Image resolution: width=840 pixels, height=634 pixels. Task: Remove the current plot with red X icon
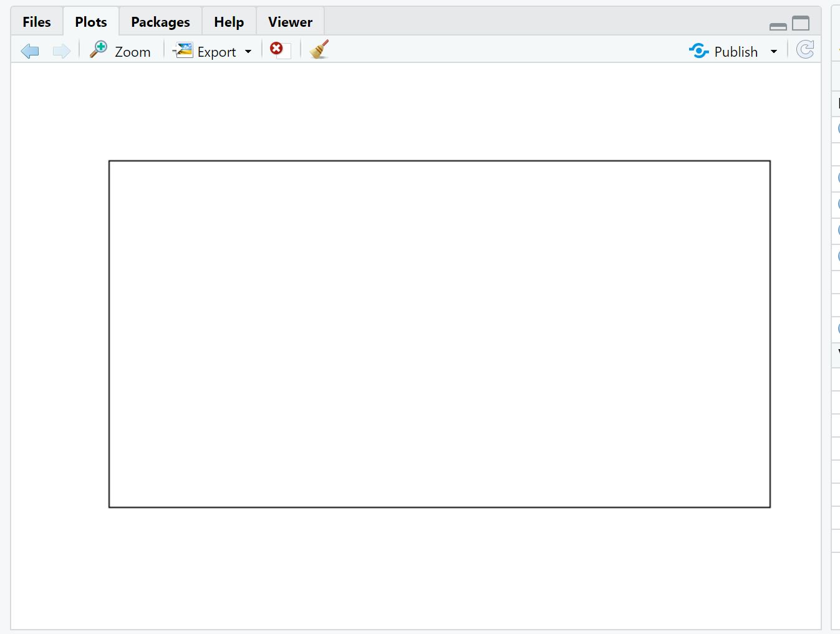[x=277, y=49]
